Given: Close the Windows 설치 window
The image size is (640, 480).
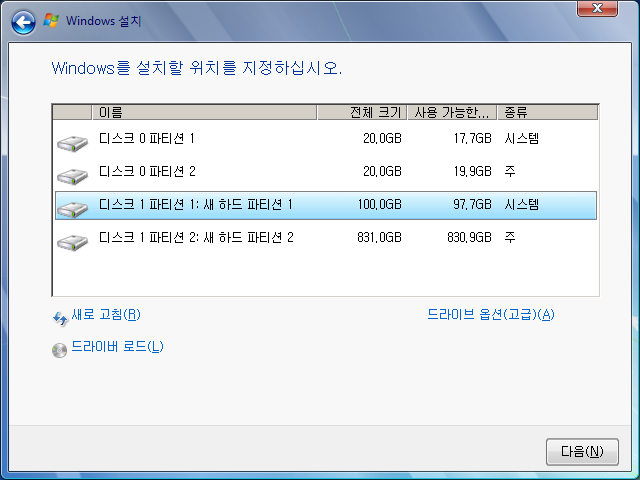Looking at the screenshot, I should 597,8.
